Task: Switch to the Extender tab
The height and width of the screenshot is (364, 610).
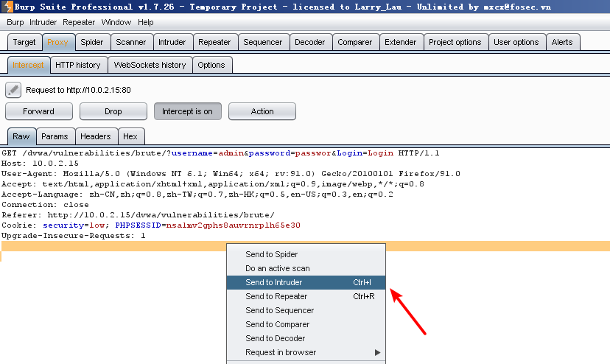Action: click(x=400, y=42)
